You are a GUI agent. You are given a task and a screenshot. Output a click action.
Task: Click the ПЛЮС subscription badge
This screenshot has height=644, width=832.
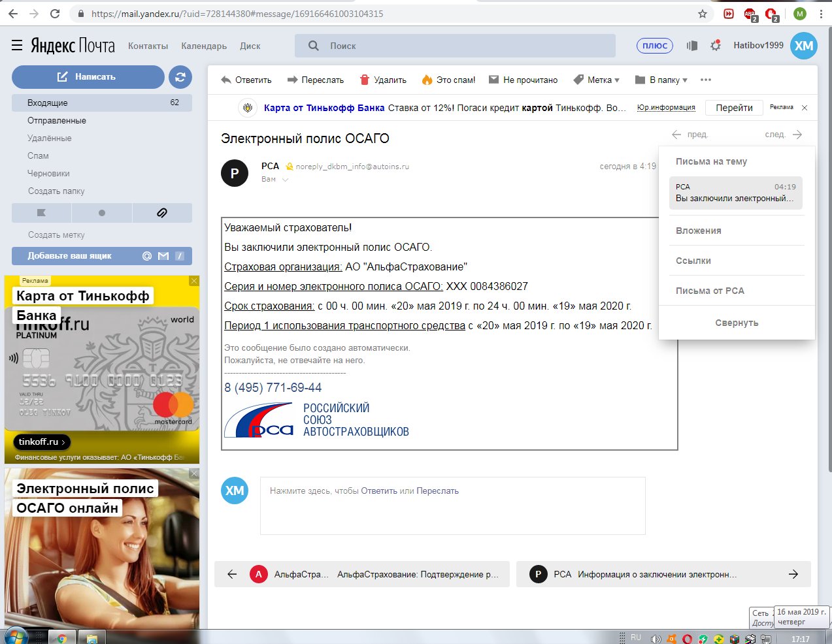[x=655, y=46]
